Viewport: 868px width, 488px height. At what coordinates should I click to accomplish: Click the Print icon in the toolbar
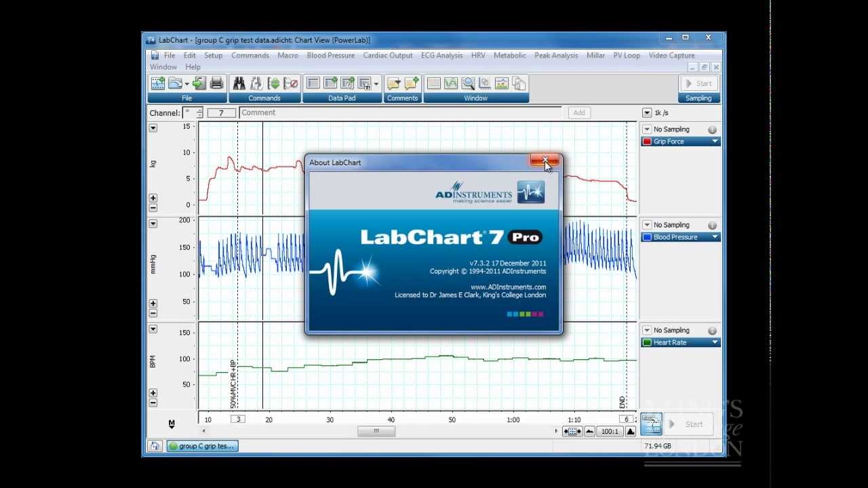pos(217,83)
